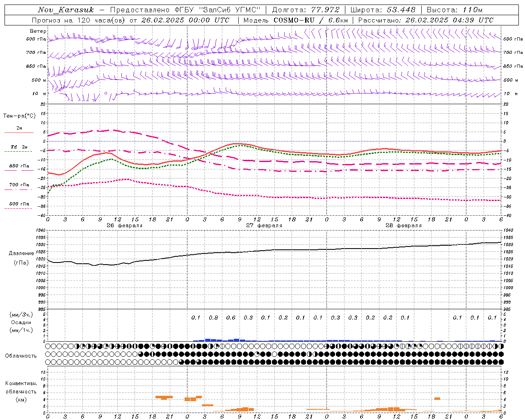Viewport: 525px width, 420px height.
Task: Click the 700 гПа entry in temperature legend
Action: pyautogui.click(x=19, y=185)
